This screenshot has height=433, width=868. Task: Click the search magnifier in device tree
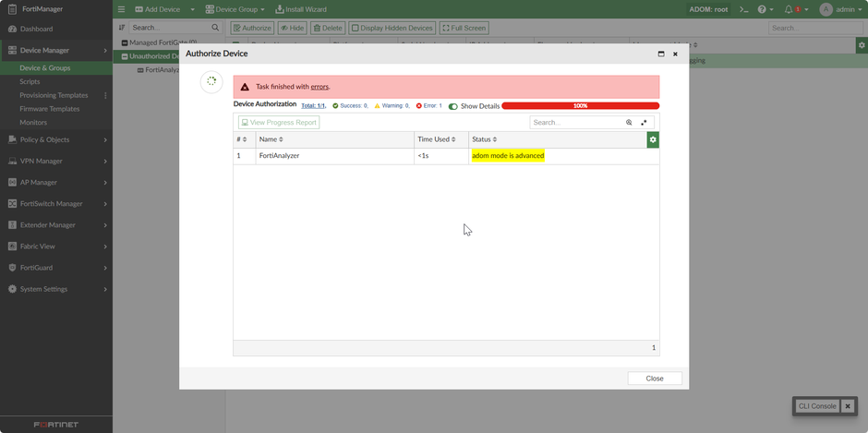tap(215, 28)
